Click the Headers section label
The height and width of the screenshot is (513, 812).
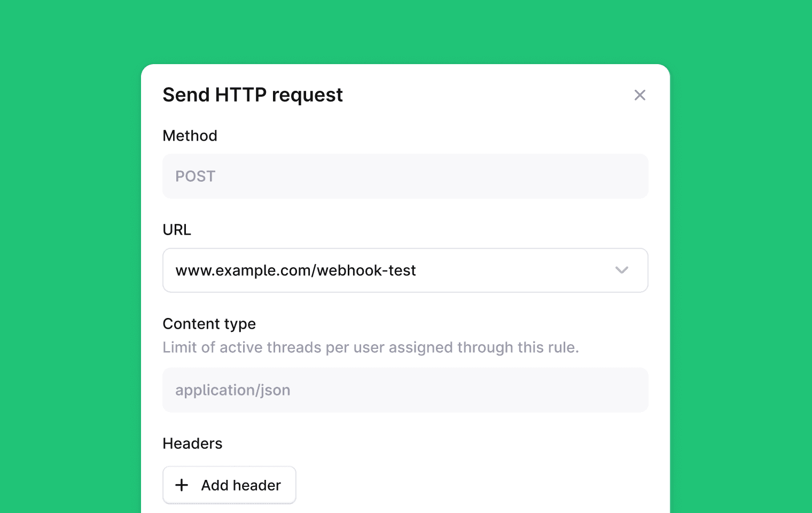coord(192,444)
